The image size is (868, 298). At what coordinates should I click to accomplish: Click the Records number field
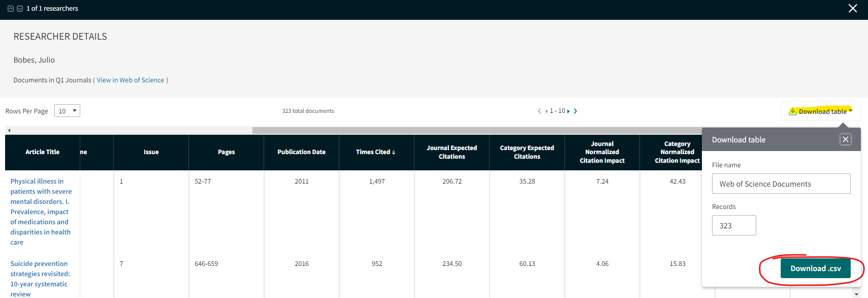(x=733, y=225)
